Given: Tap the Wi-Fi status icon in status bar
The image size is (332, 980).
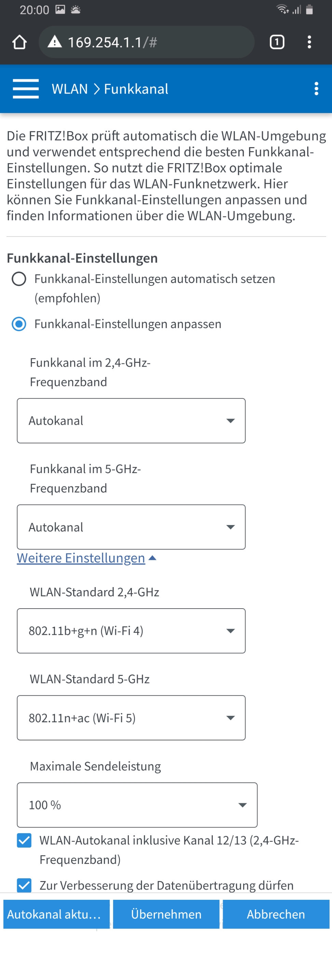Looking at the screenshot, I should point(282,9).
